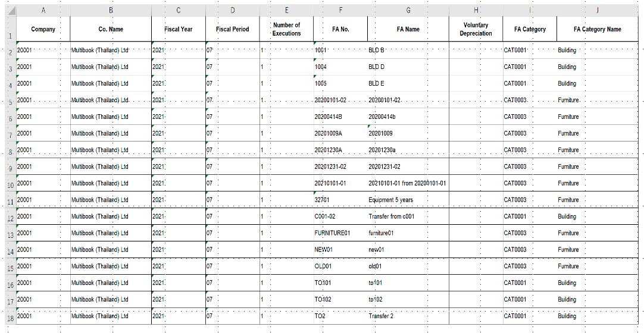This screenshot has height=336, width=644.
Task: Select CAT0001 cell in row 2
Action: click(x=530, y=50)
